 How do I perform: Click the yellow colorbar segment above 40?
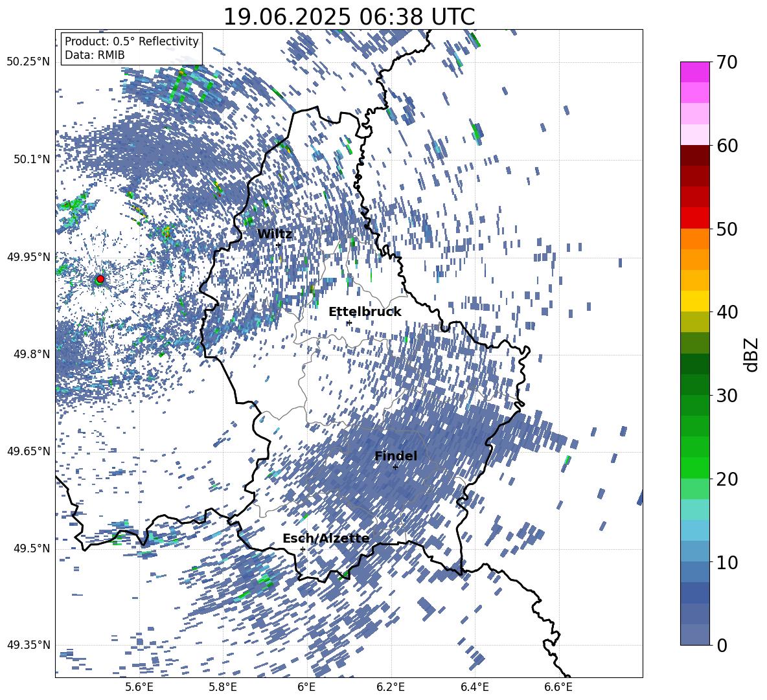pyautogui.click(x=694, y=301)
